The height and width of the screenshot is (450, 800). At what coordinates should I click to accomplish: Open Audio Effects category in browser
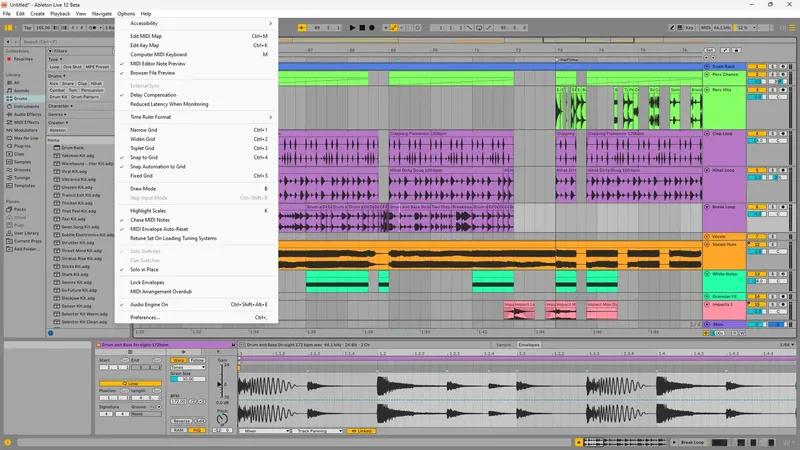click(25, 114)
